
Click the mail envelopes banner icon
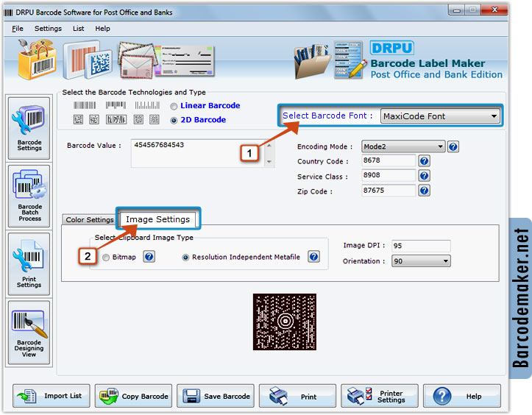click(x=138, y=60)
